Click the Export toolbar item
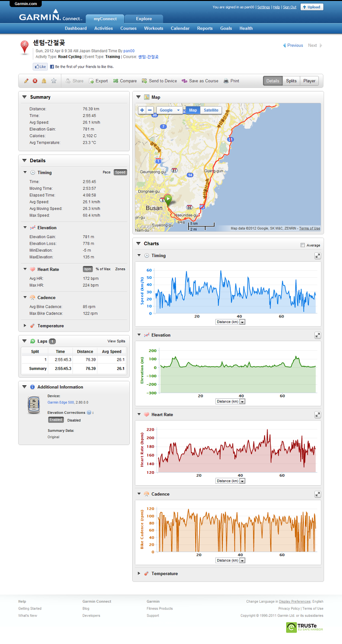This screenshot has width=342, height=644. click(98, 81)
